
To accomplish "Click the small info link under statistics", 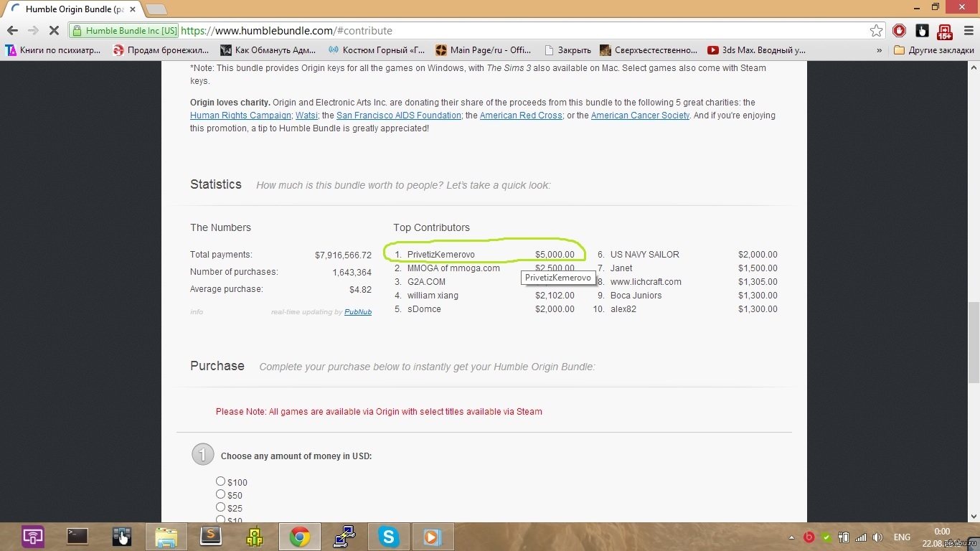I will click(197, 312).
